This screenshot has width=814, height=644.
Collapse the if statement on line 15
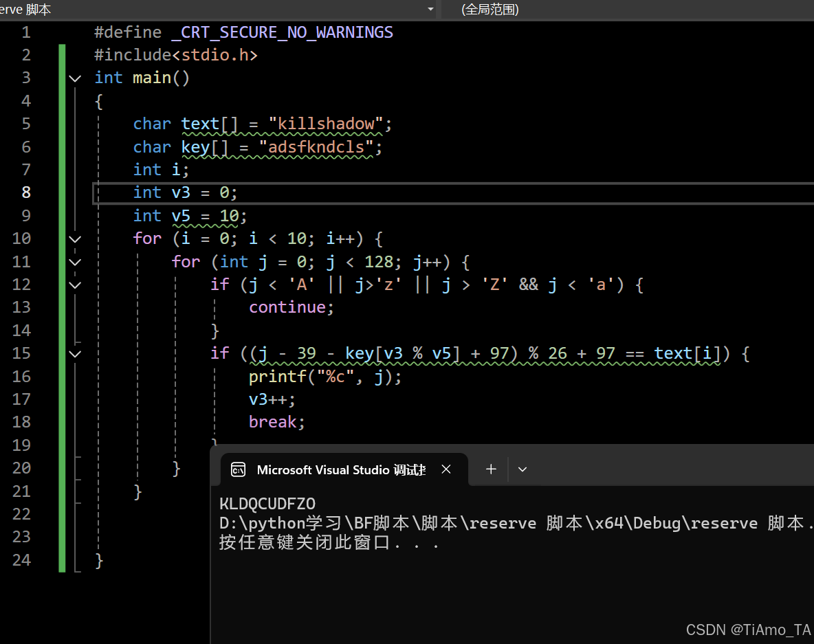74,353
